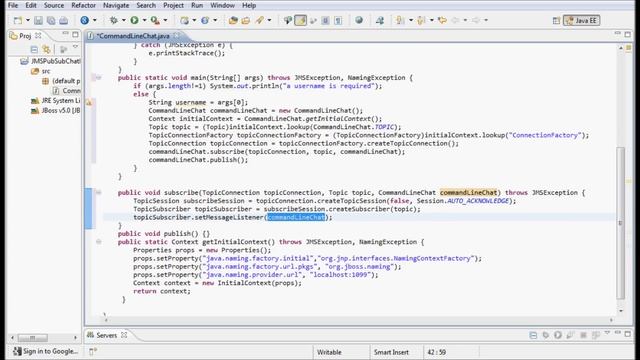
Task: Click Collapse All in Project Explorer
Action: tap(34, 49)
